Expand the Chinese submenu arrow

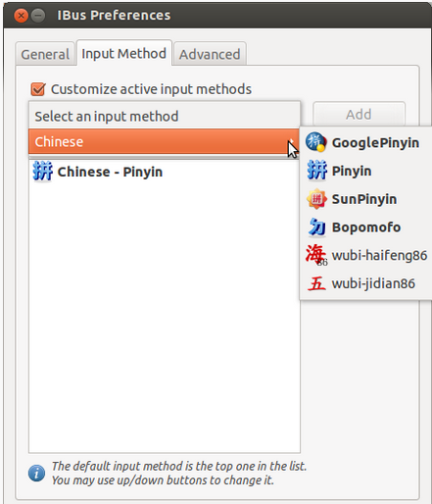[291, 142]
